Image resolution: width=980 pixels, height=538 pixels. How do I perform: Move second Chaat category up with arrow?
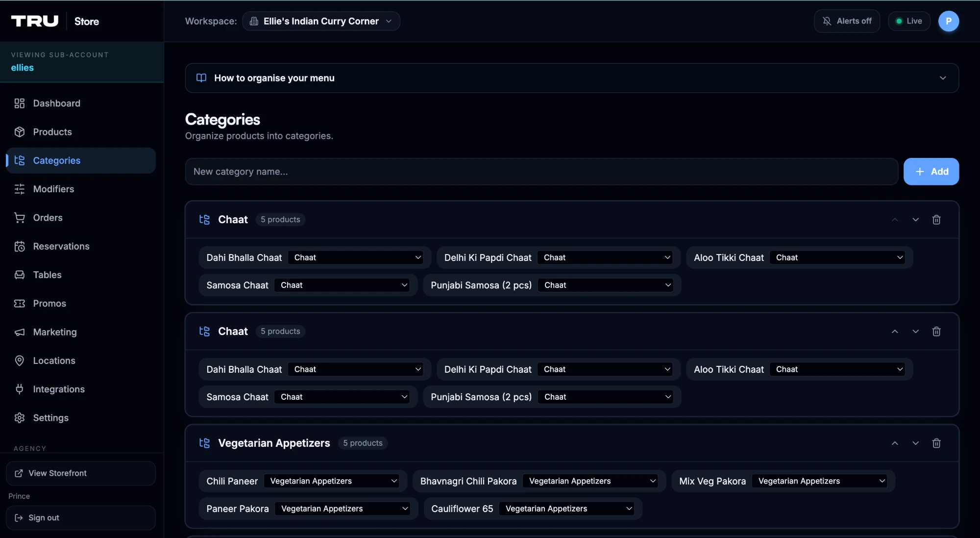tap(895, 332)
